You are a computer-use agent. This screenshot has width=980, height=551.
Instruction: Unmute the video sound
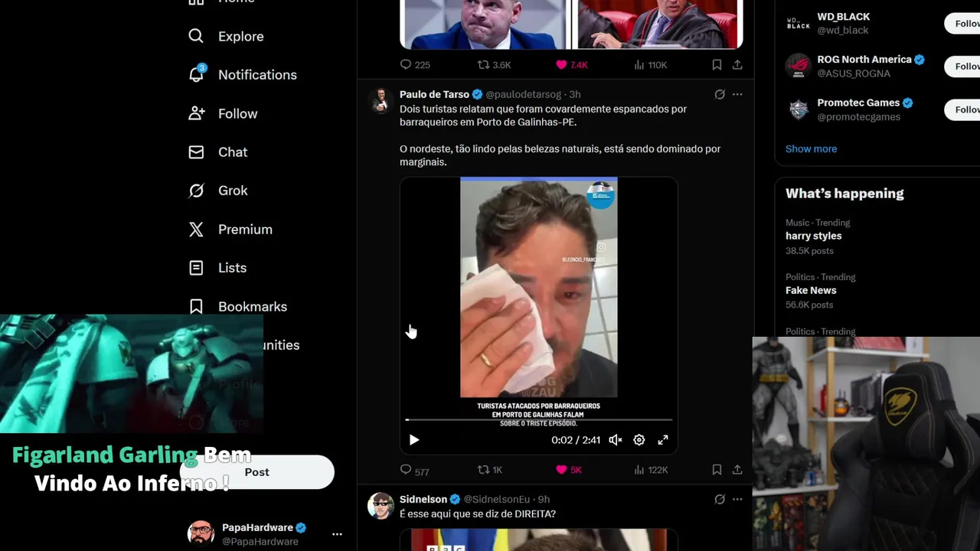pos(615,440)
